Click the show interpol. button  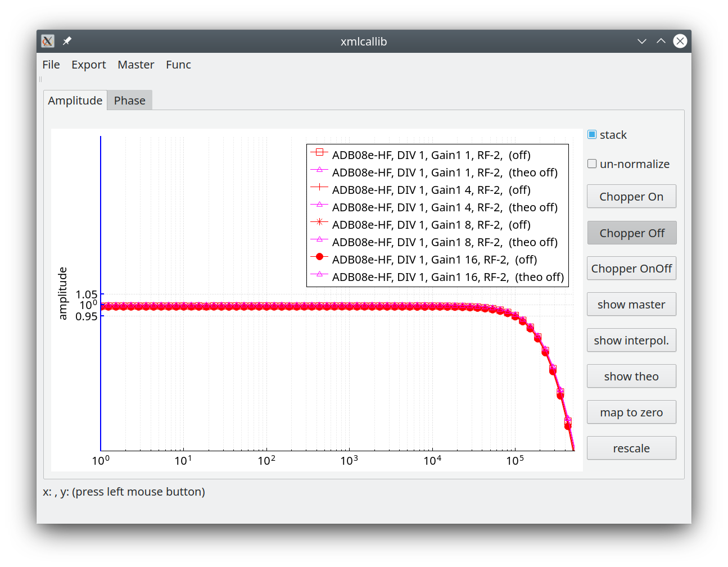[x=631, y=341]
